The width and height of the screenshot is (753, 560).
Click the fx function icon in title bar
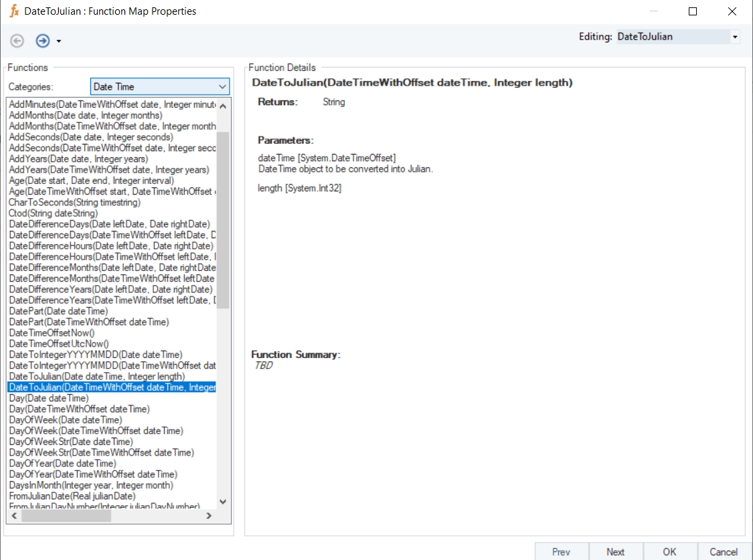pos(13,11)
